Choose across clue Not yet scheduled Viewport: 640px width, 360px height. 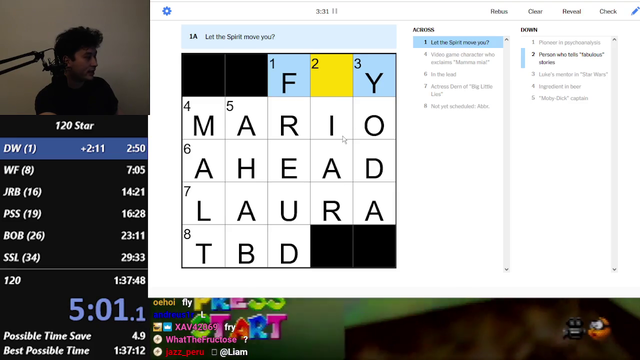click(x=458, y=106)
